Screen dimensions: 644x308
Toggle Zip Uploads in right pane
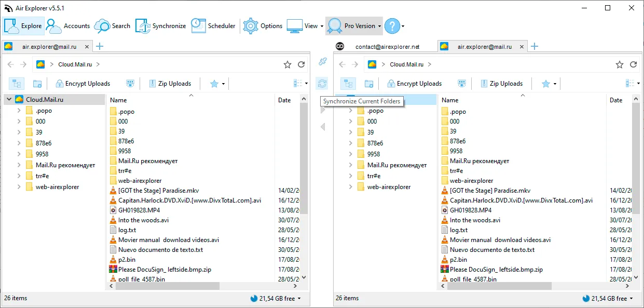(x=502, y=84)
